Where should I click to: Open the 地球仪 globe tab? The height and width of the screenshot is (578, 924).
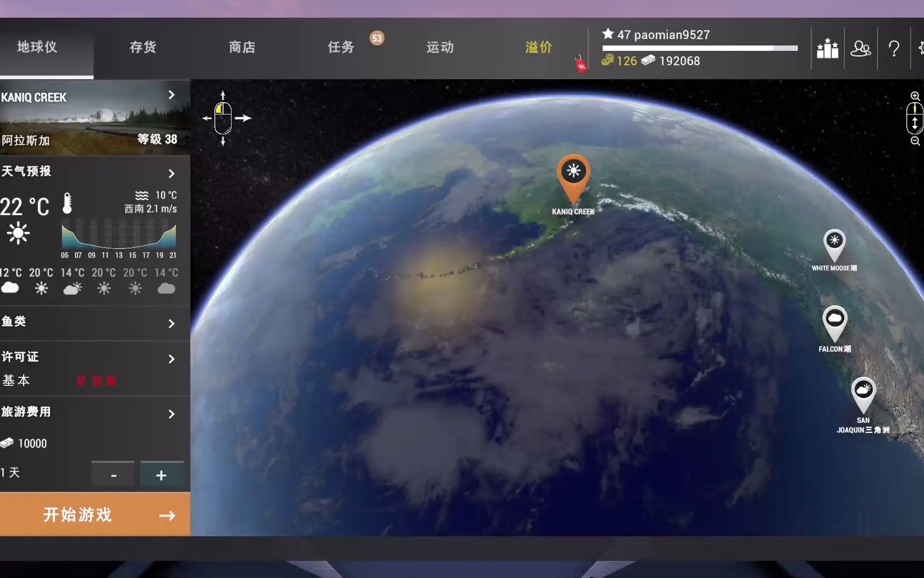pyautogui.click(x=37, y=47)
